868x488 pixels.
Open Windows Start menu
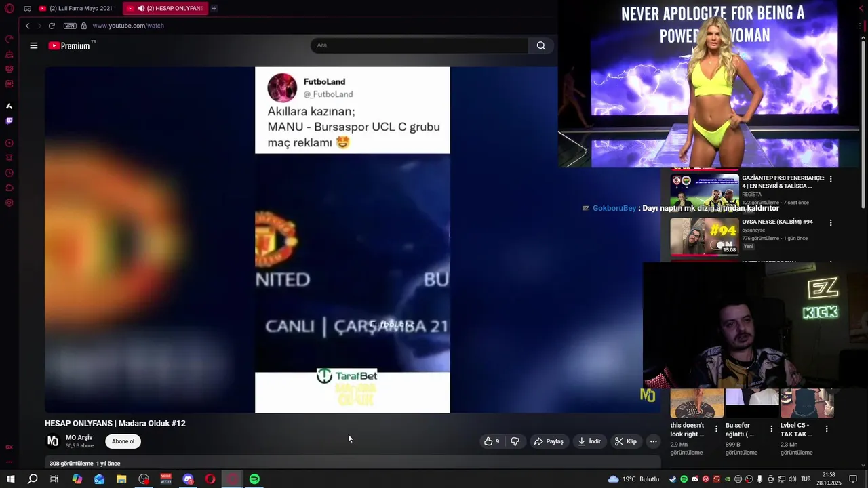[11, 479]
